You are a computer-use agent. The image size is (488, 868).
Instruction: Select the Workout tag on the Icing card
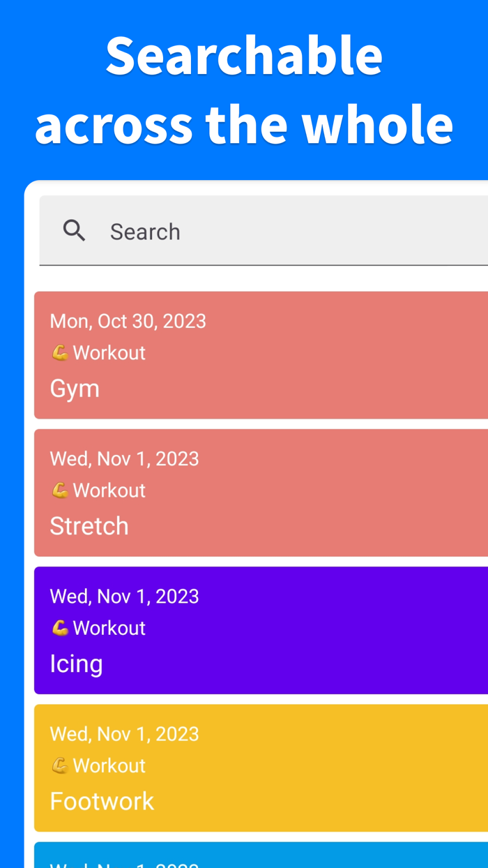click(109, 627)
